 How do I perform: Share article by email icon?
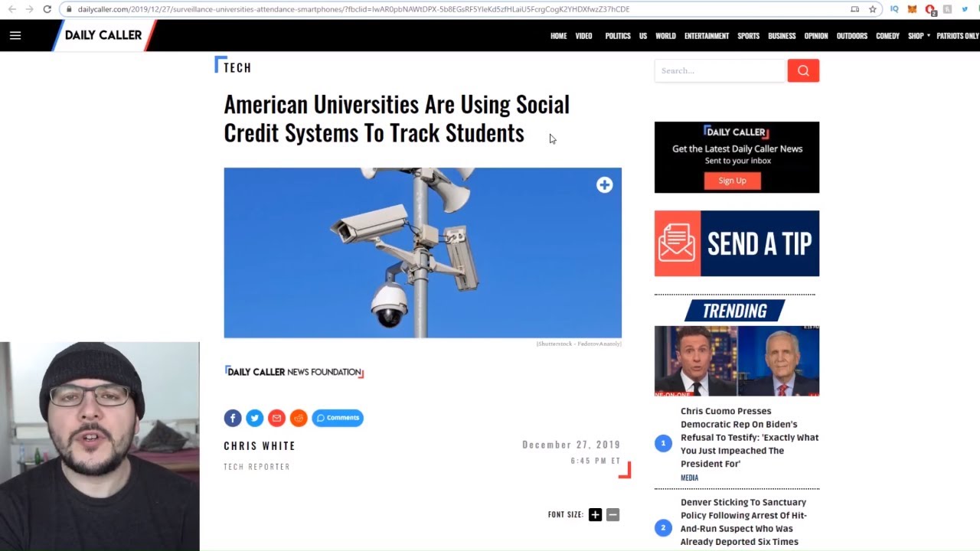(x=277, y=418)
